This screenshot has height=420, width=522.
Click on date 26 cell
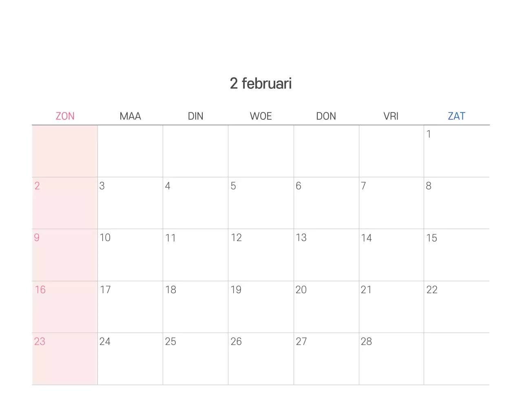(x=261, y=358)
